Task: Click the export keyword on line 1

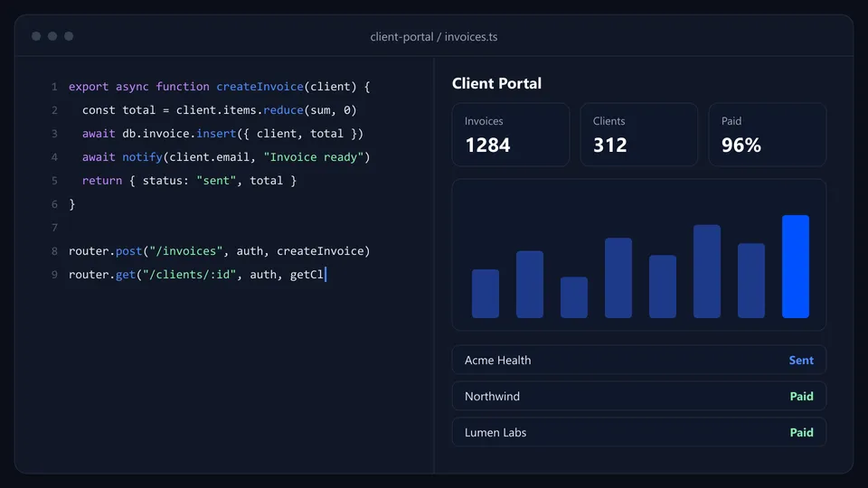Action: [89, 87]
